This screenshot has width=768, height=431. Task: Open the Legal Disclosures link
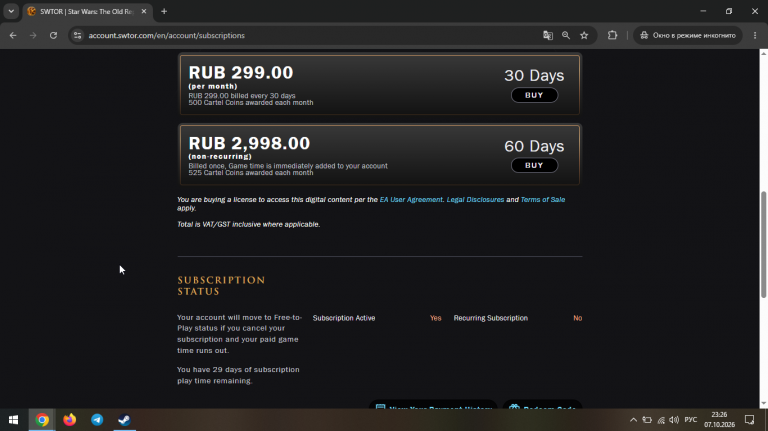pyautogui.click(x=475, y=199)
